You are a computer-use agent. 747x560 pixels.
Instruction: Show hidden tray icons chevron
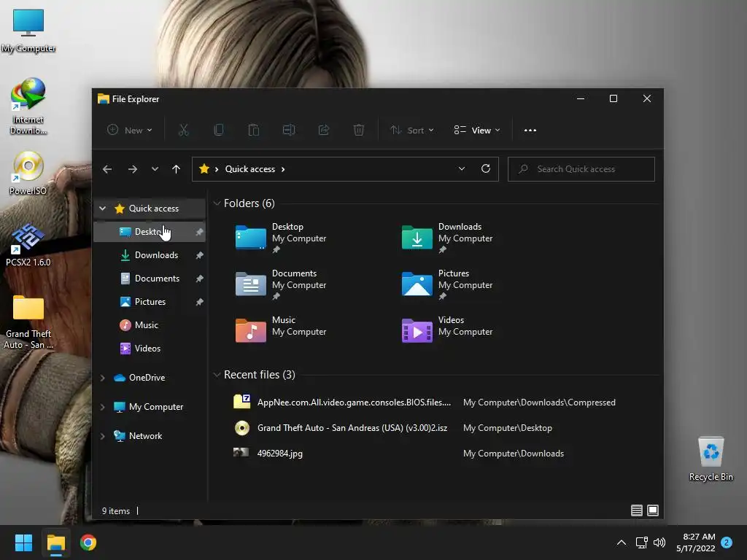(622, 542)
